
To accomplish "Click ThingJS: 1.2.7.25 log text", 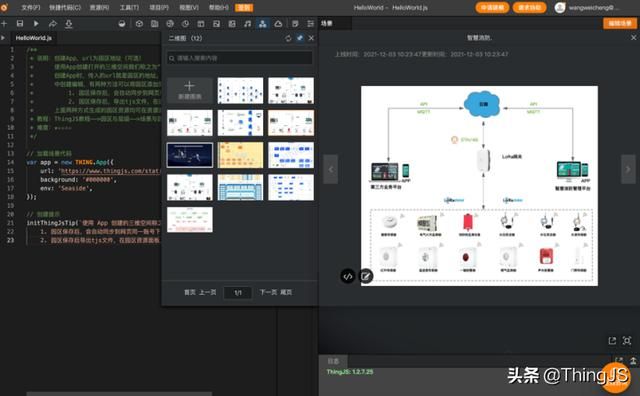I will [x=350, y=372].
